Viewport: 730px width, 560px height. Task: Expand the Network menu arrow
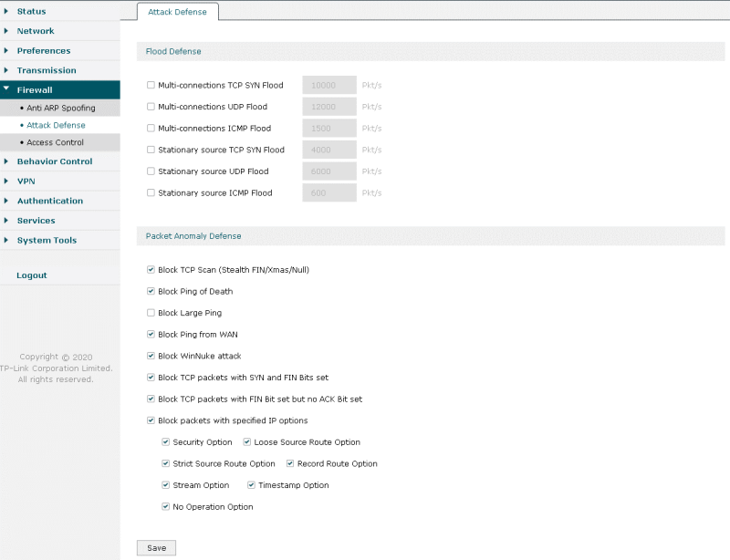coord(6,31)
